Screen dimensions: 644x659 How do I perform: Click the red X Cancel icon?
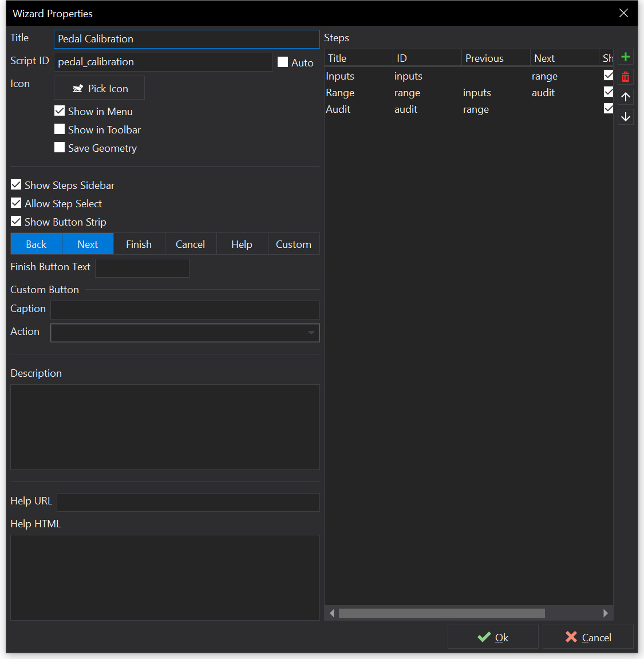[x=571, y=637]
